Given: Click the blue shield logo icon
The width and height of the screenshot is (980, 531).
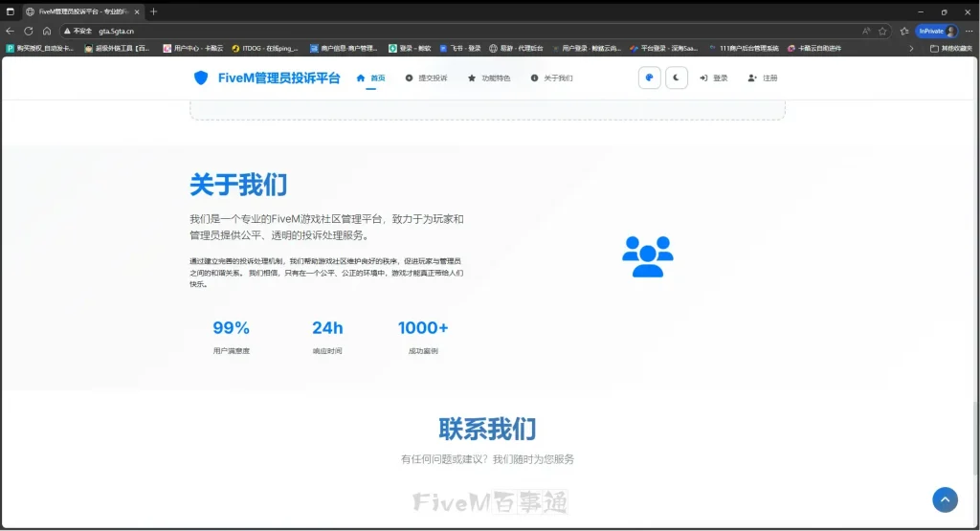Looking at the screenshot, I should tap(201, 77).
